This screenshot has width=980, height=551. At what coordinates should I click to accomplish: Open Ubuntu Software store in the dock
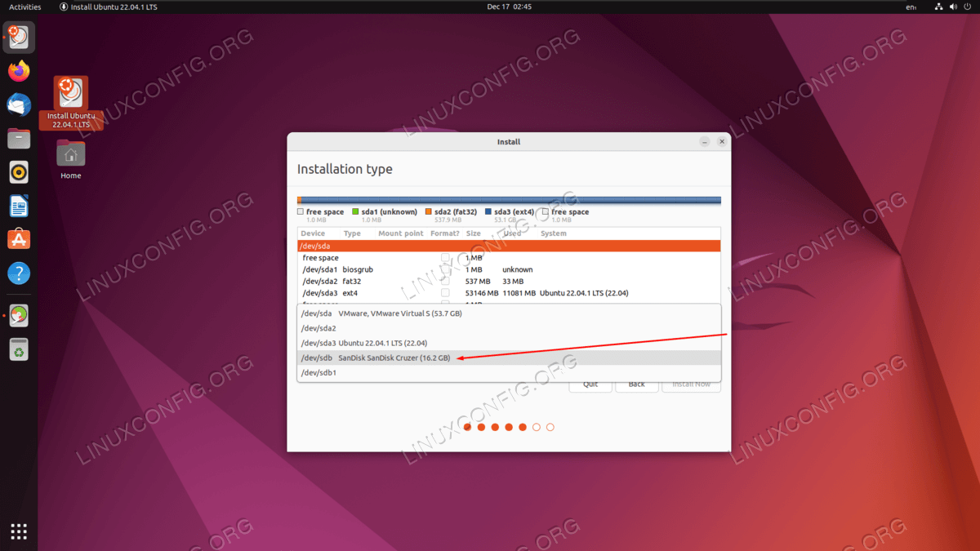tap(19, 239)
